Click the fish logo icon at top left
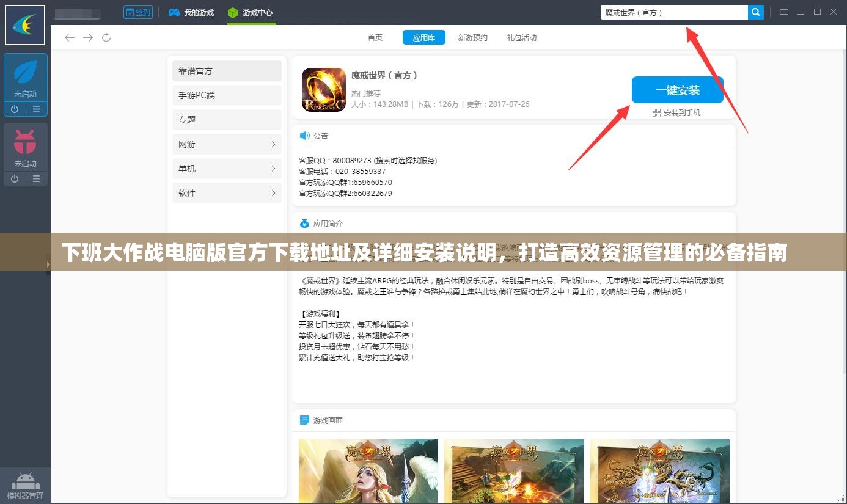Image resolution: width=847 pixels, height=504 pixels. tap(25, 25)
